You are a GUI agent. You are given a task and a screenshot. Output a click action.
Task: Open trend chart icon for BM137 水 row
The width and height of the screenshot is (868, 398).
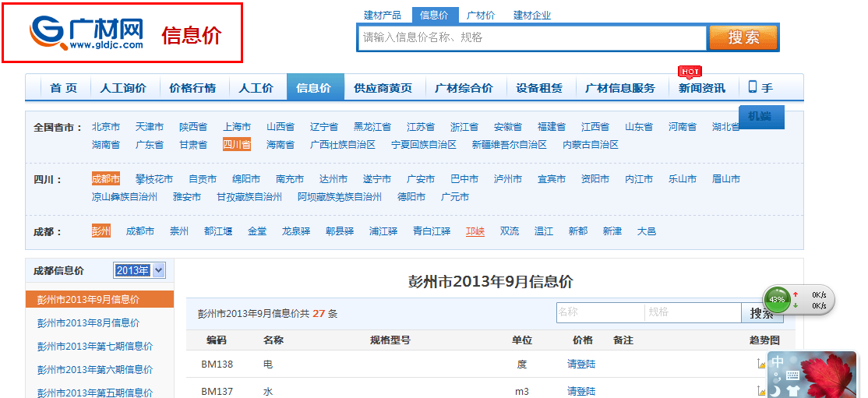(761, 391)
